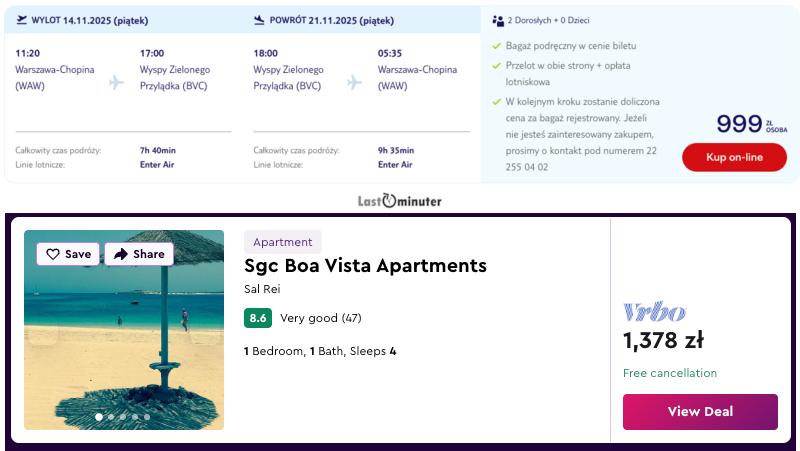The image size is (800, 451).
Task: Click the 8.6 rating badge
Action: pos(258,318)
